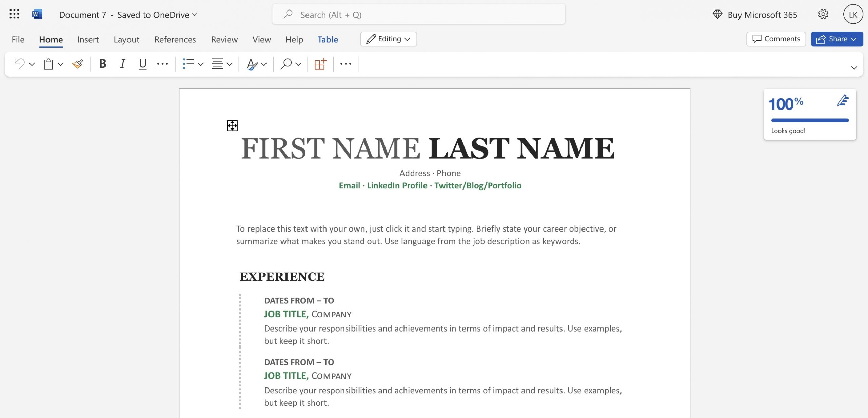This screenshot has width=868, height=418.
Task: Click the Underline formatting icon
Action: click(143, 64)
